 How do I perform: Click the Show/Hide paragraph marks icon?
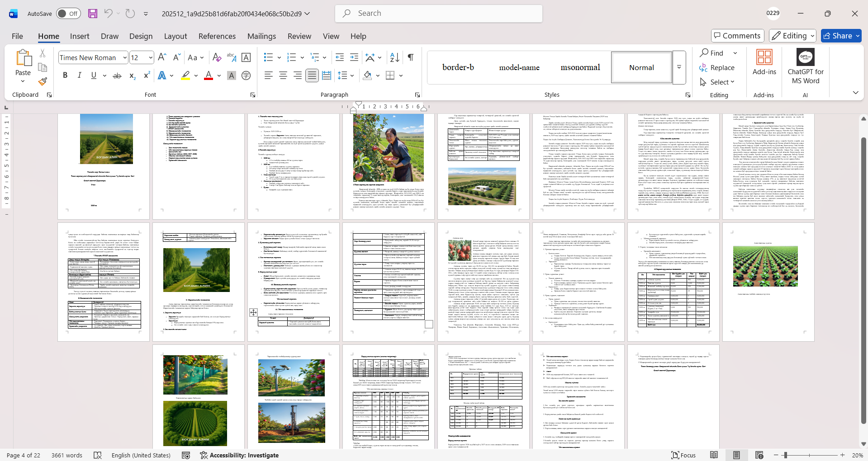coord(410,57)
